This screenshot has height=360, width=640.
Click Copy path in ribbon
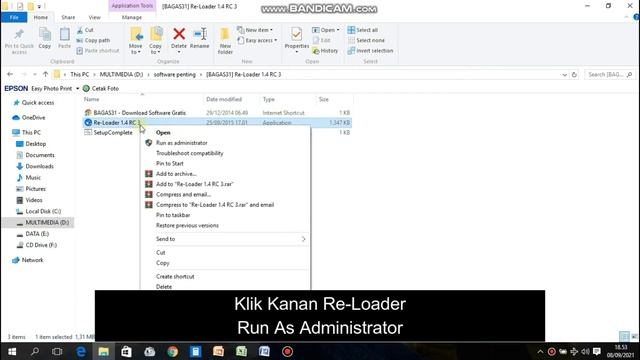93,40
